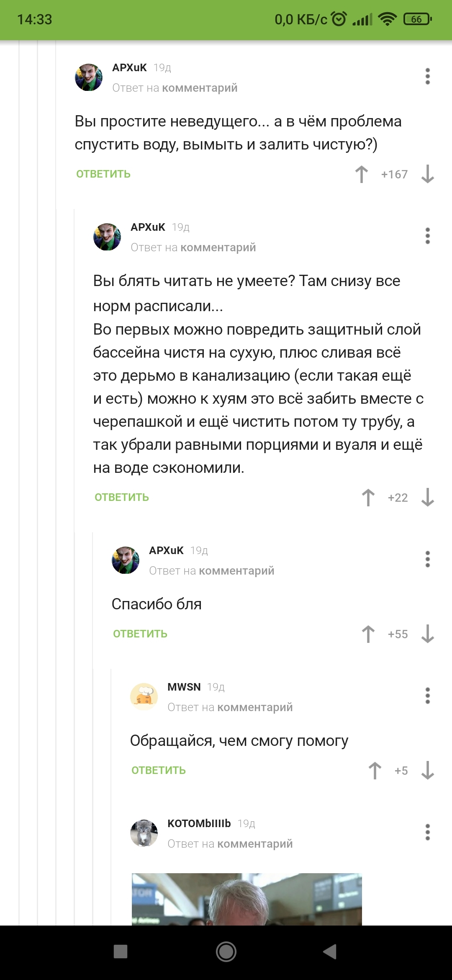Open three-dot menu on KOTOMbIIIIb's comment

coord(427,832)
